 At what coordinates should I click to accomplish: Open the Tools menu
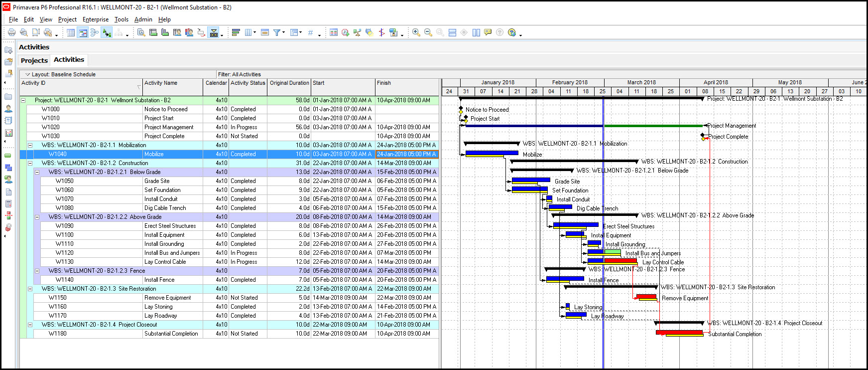pyautogui.click(x=122, y=19)
